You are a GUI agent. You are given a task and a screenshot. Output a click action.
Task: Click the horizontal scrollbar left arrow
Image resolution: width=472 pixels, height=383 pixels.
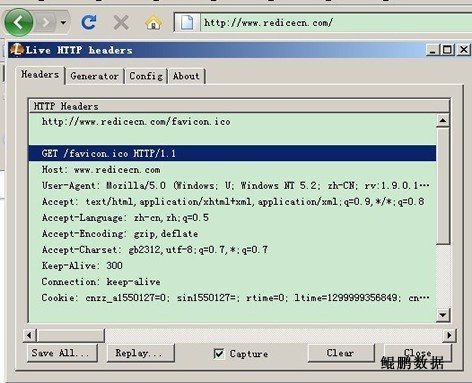point(29,335)
